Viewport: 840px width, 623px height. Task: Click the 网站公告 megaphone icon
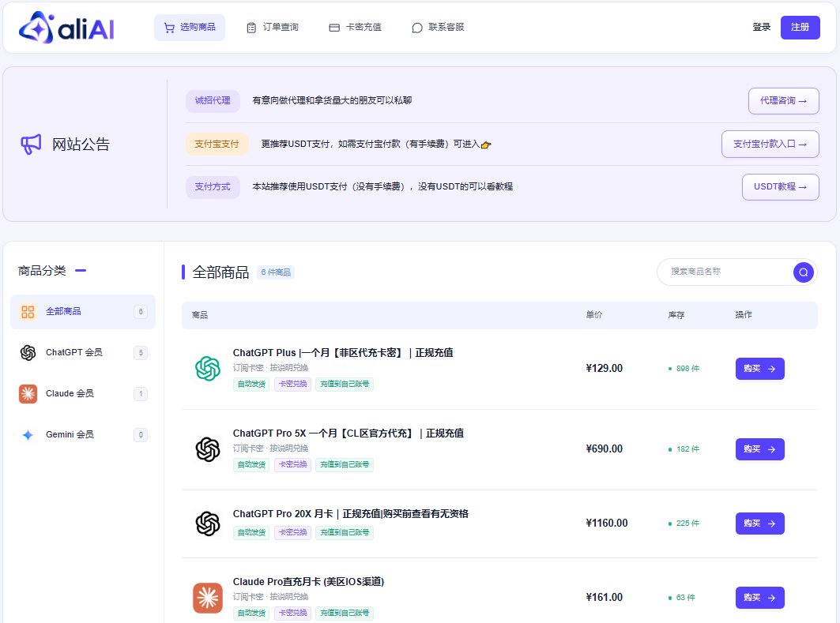tap(31, 144)
